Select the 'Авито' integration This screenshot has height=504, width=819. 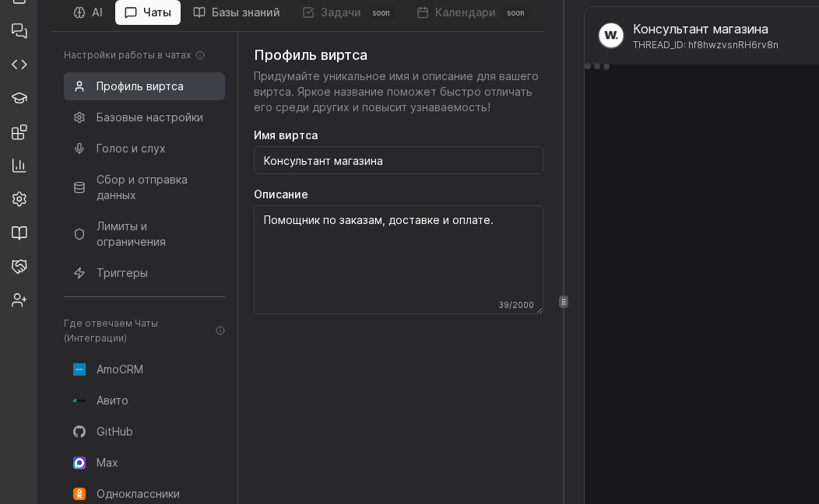[x=112, y=401]
